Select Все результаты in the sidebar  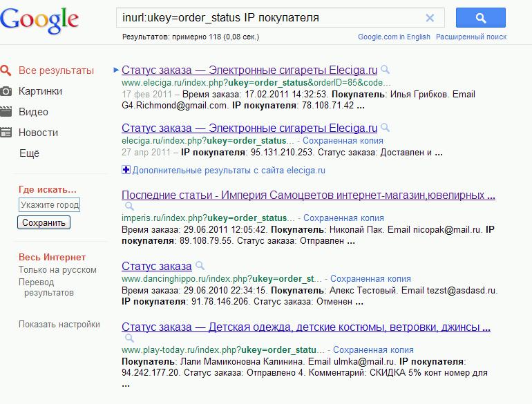pyautogui.click(x=57, y=70)
